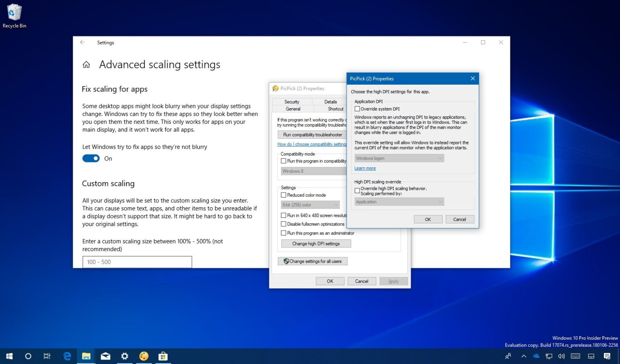Screen dimensions: 620x364
Task: Check the Override system DPI checkbox
Action: [x=357, y=108]
